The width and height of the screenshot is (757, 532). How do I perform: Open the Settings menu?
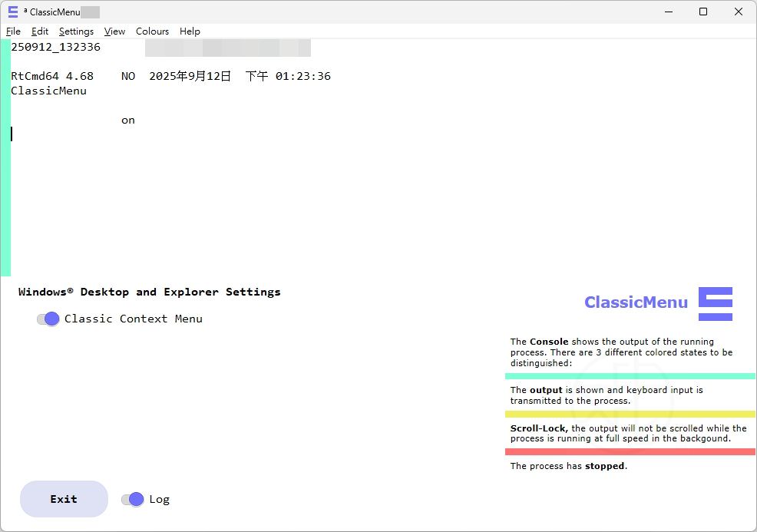(x=76, y=31)
